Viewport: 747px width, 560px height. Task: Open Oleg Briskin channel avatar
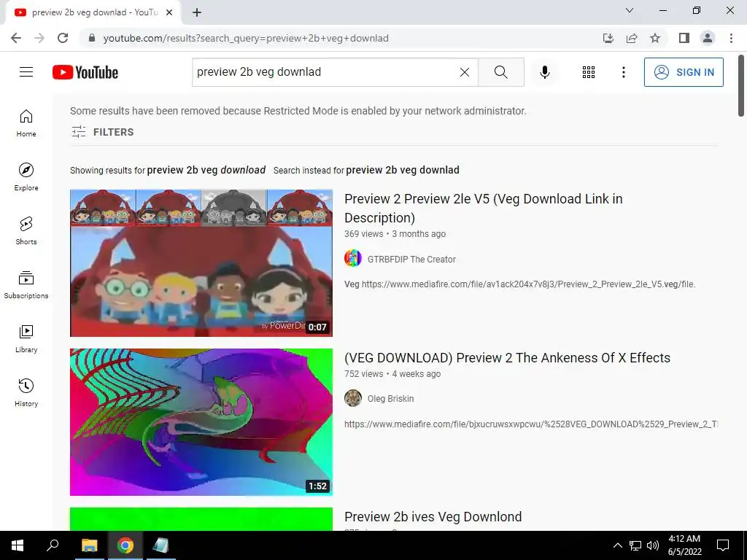353,398
